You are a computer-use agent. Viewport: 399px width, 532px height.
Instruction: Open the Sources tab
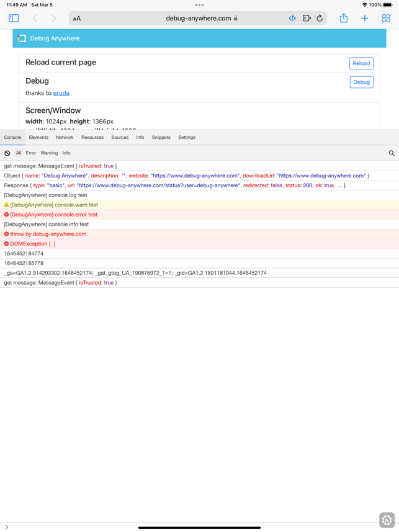pyautogui.click(x=120, y=138)
